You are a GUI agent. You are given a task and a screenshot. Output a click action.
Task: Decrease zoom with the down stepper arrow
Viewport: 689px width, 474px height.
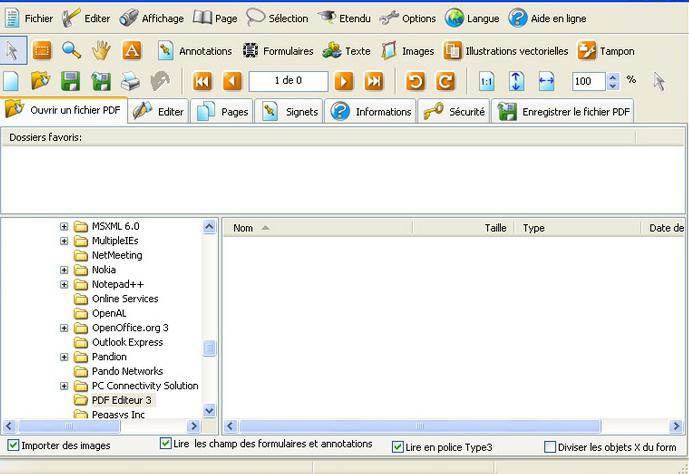pyautogui.click(x=613, y=86)
